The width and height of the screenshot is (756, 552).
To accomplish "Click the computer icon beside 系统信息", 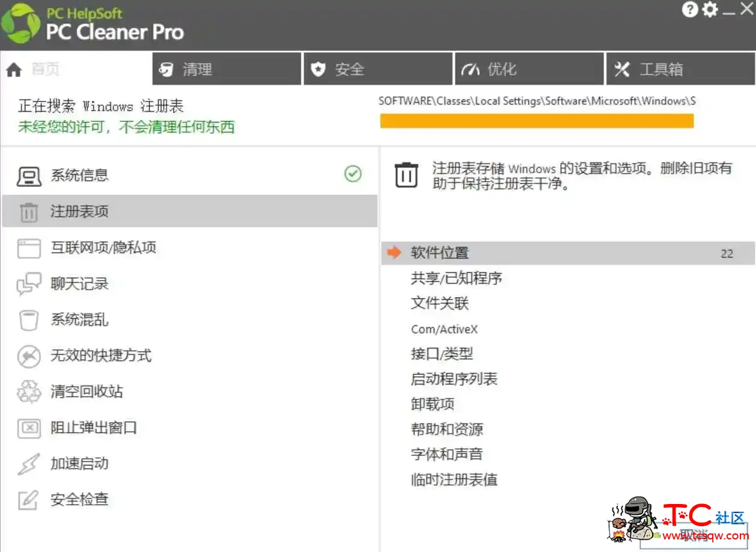I will tap(29, 176).
